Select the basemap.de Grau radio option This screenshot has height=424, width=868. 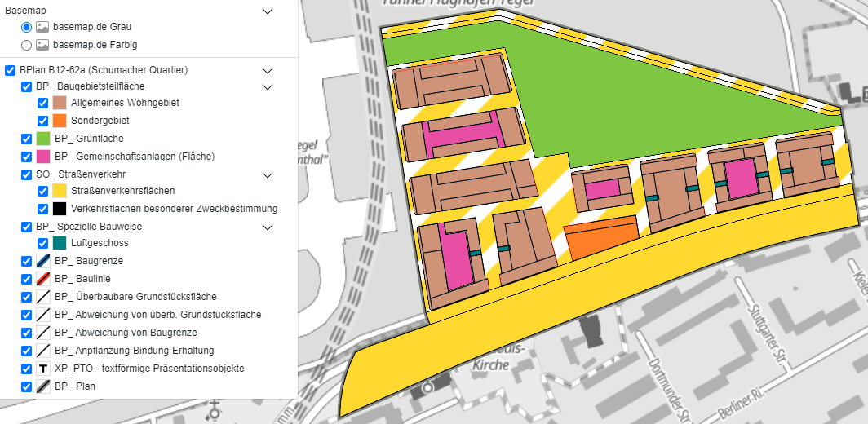point(27,27)
